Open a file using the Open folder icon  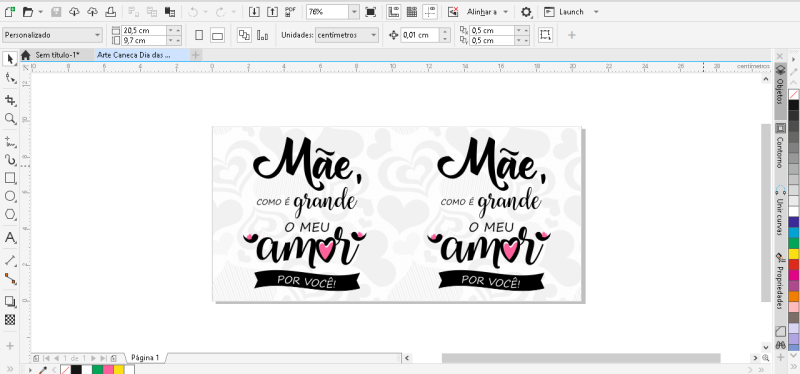tap(28, 12)
